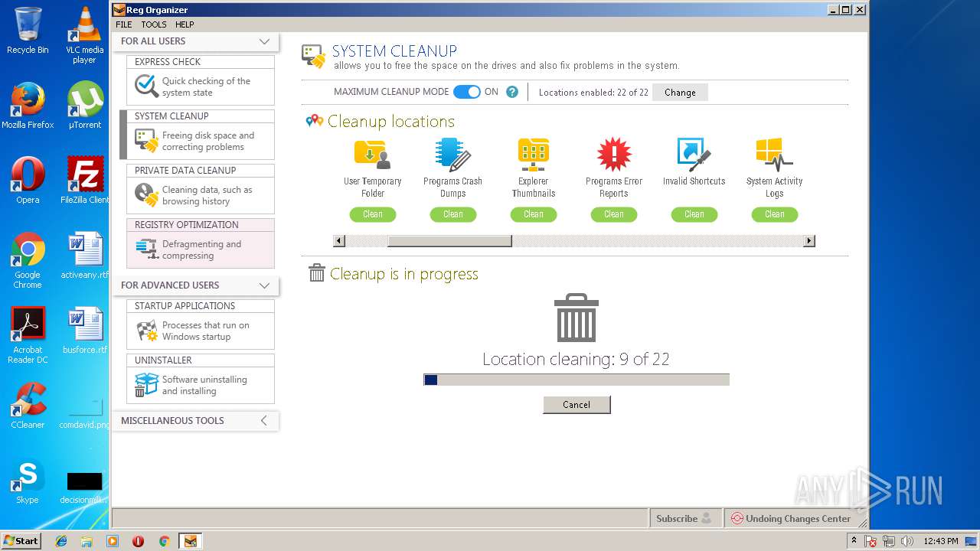The height and width of the screenshot is (551, 980).
Task: Open the Startup Applications flag icon
Action: pyautogui.click(x=146, y=331)
